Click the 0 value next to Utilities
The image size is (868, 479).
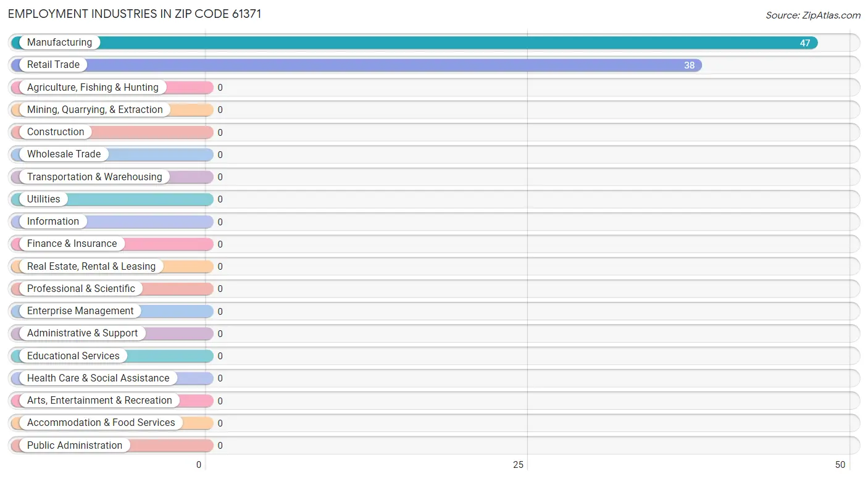[x=220, y=199]
